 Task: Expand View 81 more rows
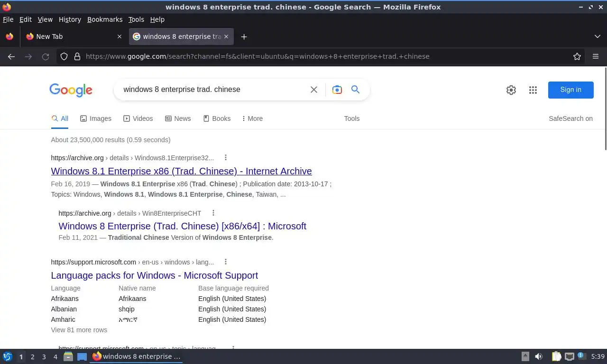(x=79, y=330)
